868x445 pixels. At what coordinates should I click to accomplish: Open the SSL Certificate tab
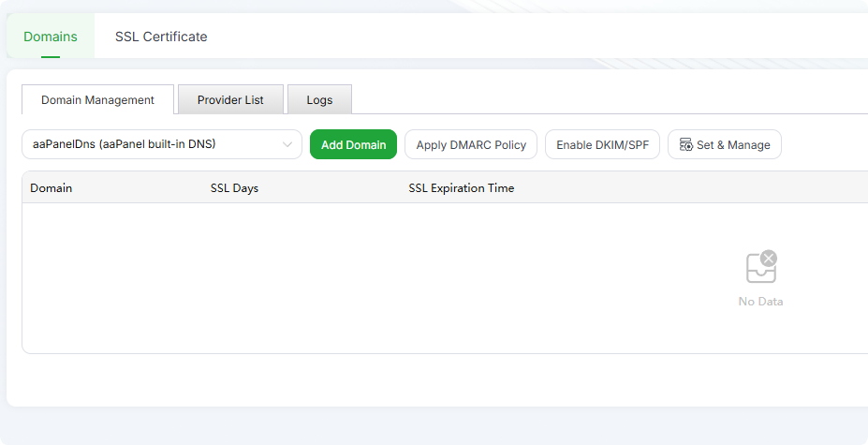point(161,37)
